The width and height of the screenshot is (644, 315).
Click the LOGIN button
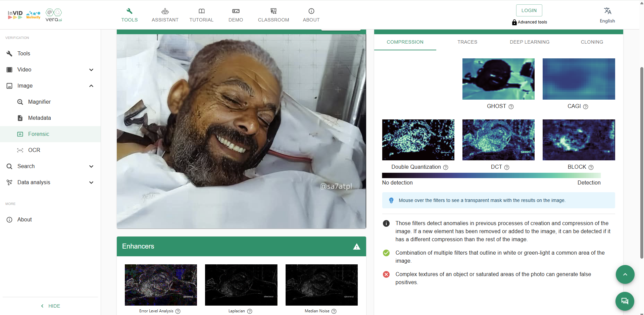[x=529, y=10]
